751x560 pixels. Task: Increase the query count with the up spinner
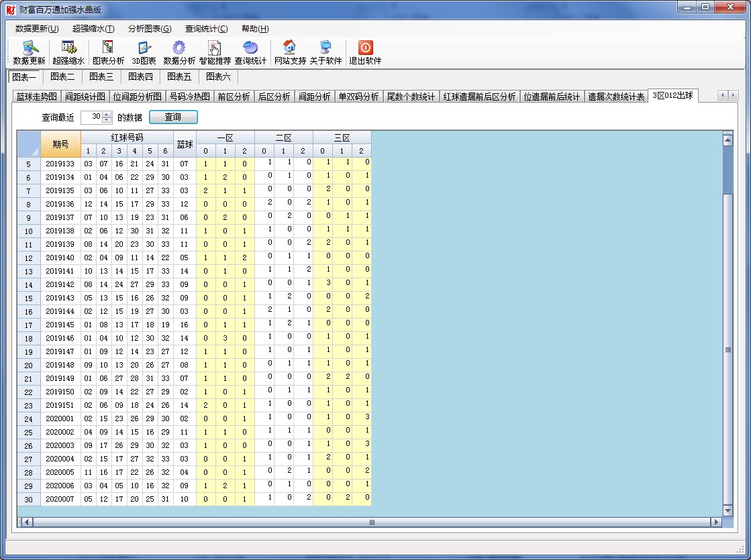tap(106, 114)
